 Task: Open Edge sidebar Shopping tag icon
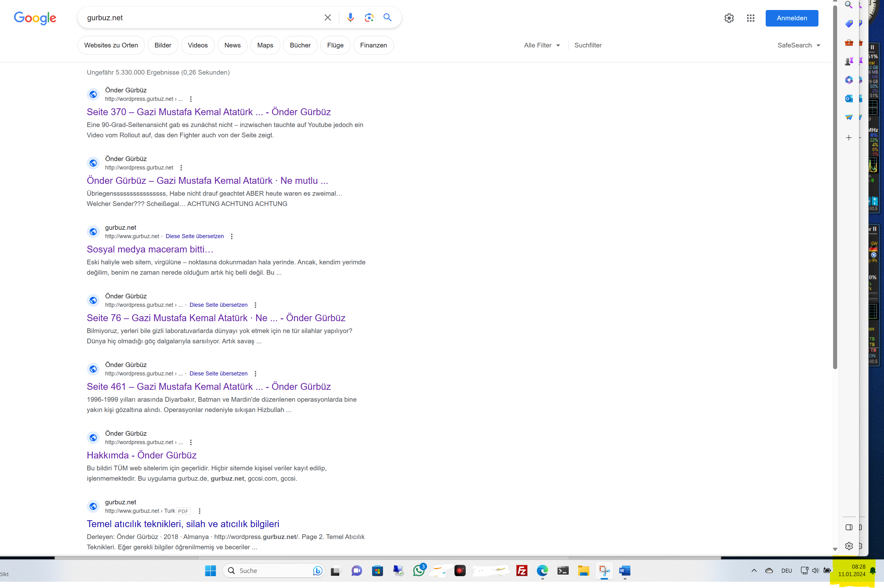849,24
